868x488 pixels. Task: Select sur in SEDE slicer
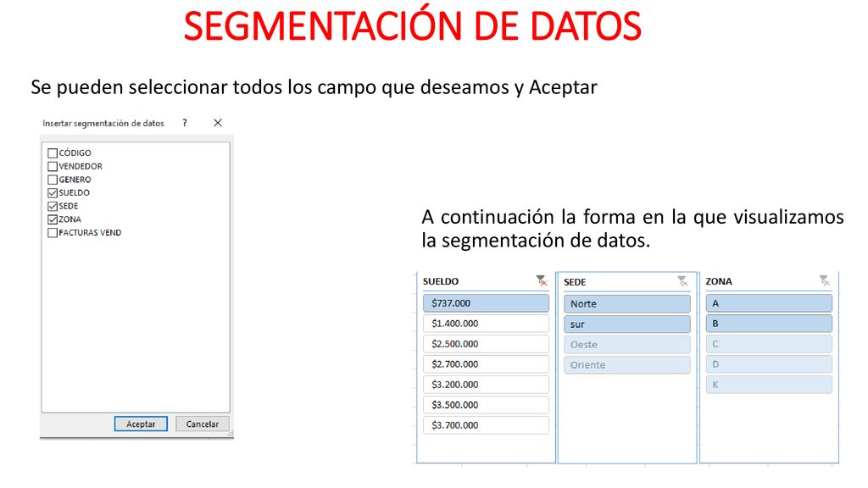click(x=627, y=324)
